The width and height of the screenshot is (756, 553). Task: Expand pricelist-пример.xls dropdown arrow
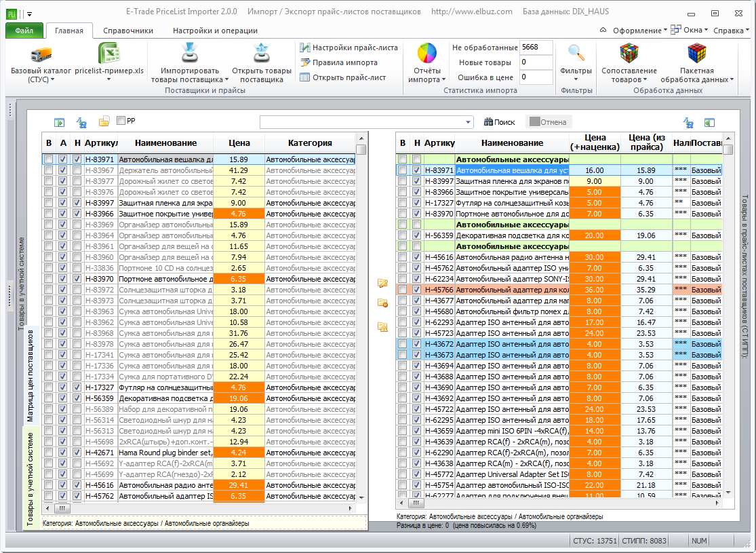point(109,79)
